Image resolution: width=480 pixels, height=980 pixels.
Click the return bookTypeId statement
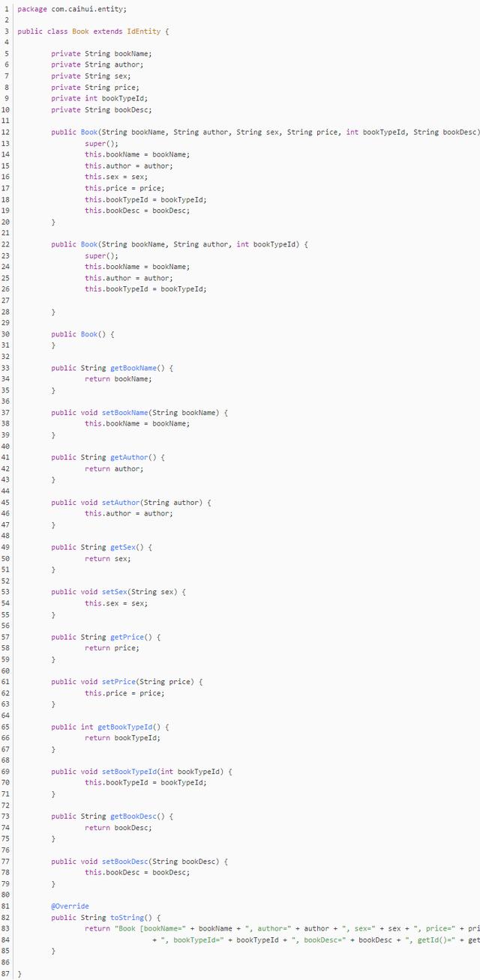pyautogui.click(x=122, y=738)
